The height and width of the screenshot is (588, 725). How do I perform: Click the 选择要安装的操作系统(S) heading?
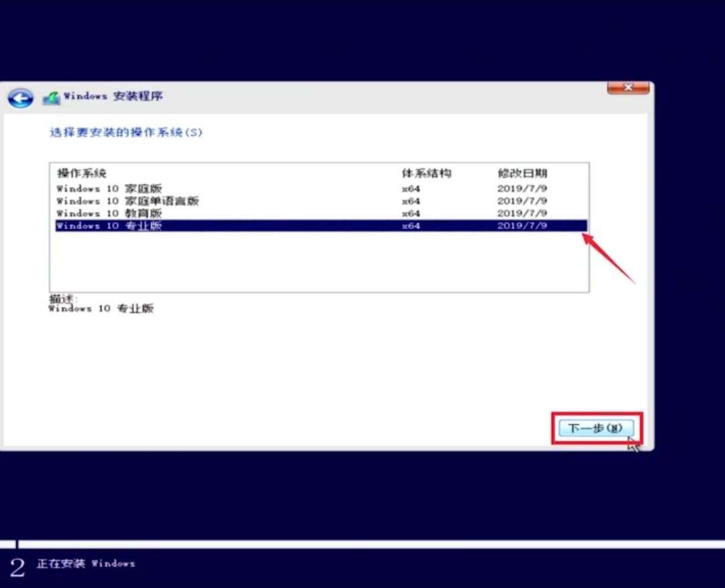point(126,133)
